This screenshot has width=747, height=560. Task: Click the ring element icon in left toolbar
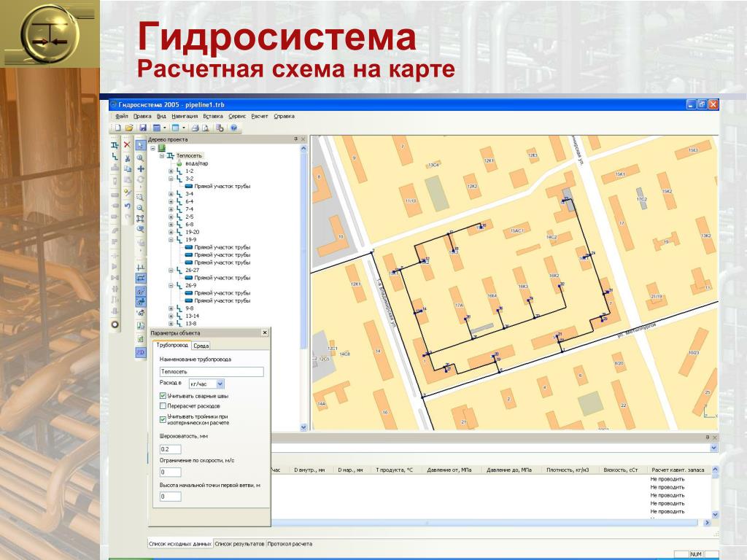[x=115, y=324]
